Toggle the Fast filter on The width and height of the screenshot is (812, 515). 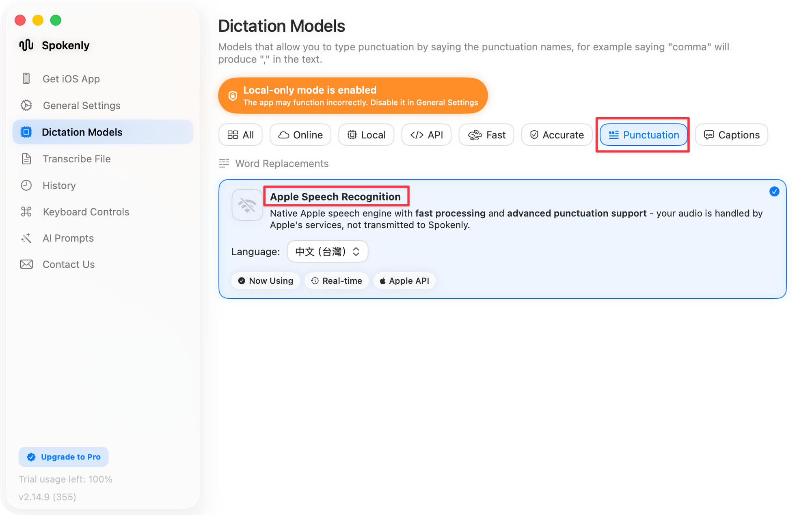click(x=486, y=134)
